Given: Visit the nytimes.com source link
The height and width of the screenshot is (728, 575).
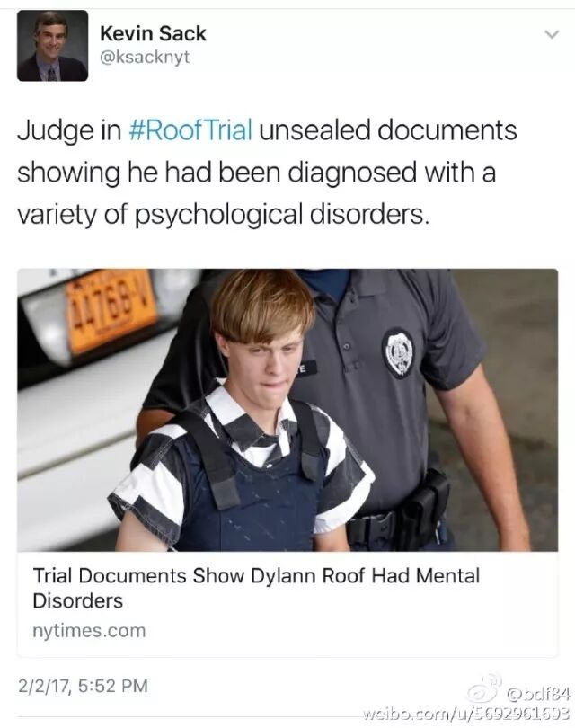Looking at the screenshot, I should coord(89,631).
